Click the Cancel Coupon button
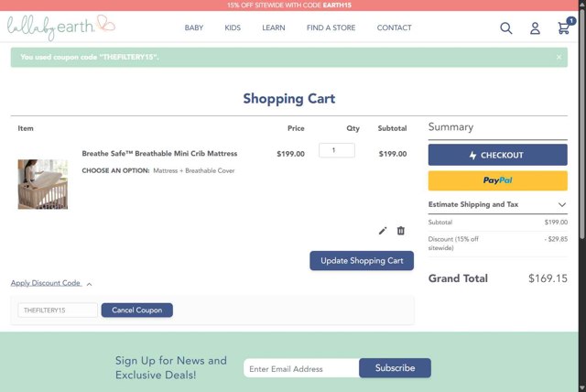The image size is (586, 392). (x=136, y=310)
